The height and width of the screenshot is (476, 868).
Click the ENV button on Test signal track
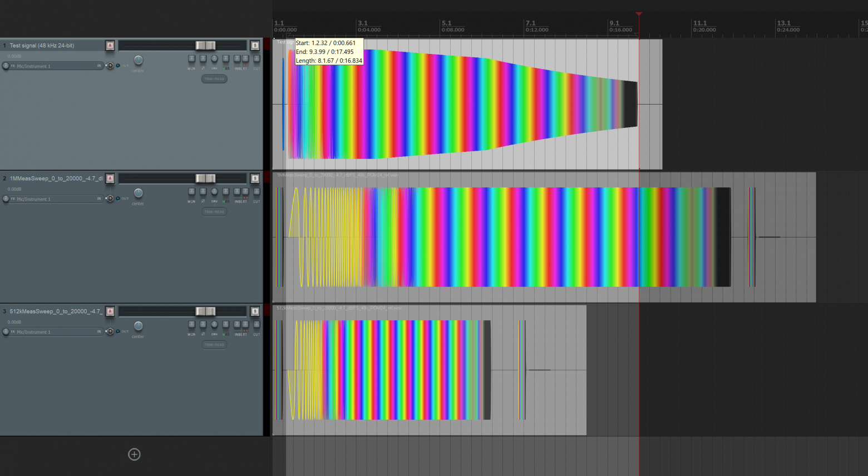point(214,58)
